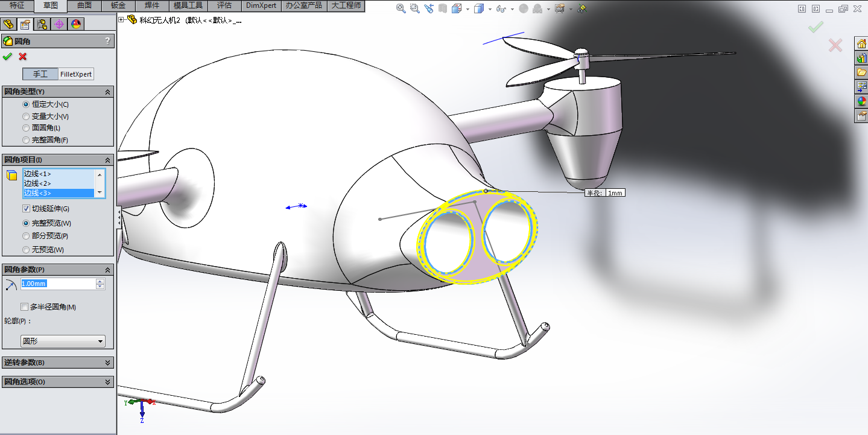
Task: Click Zoom to Fit icon
Action: (x=402, y=8)
